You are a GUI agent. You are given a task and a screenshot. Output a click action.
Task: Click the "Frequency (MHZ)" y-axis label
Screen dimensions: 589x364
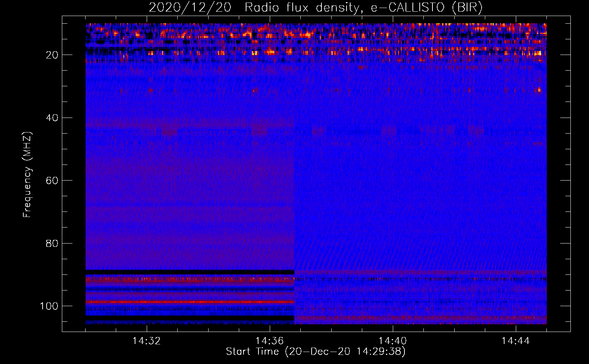[27, 175]
